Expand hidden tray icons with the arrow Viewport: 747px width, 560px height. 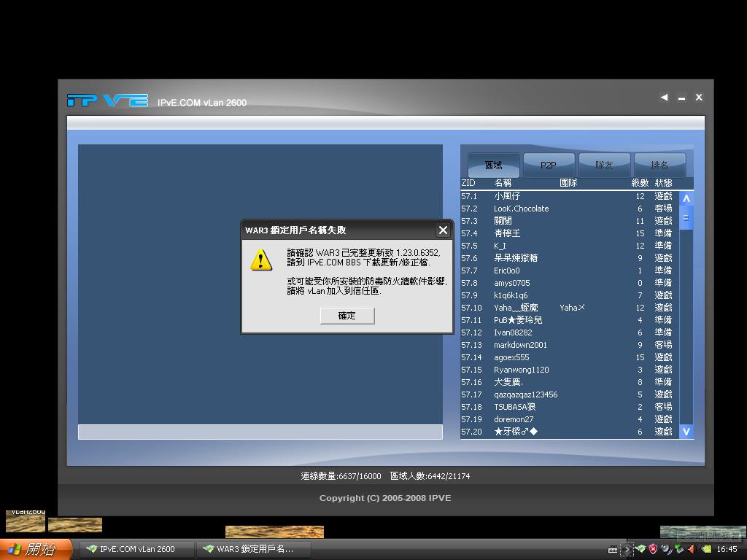(x=627, y=550)
